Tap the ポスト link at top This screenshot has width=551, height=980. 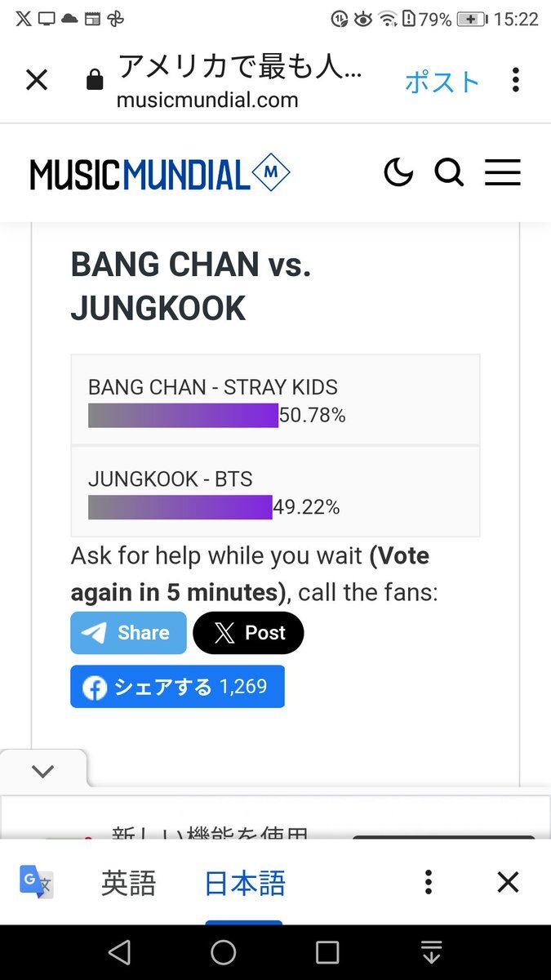tap(442, 82)
